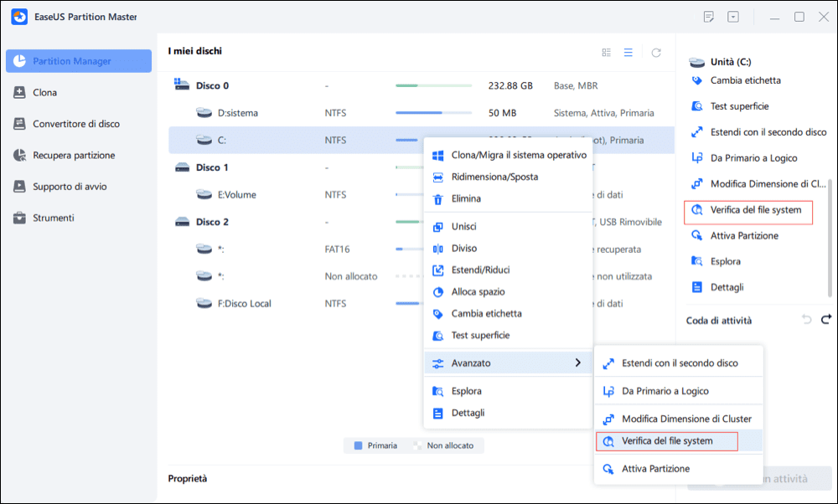The height and width of the screenshot is (504, 838).
Task: Choose Cambia etichetta in context menu
Action: [509, 313]
